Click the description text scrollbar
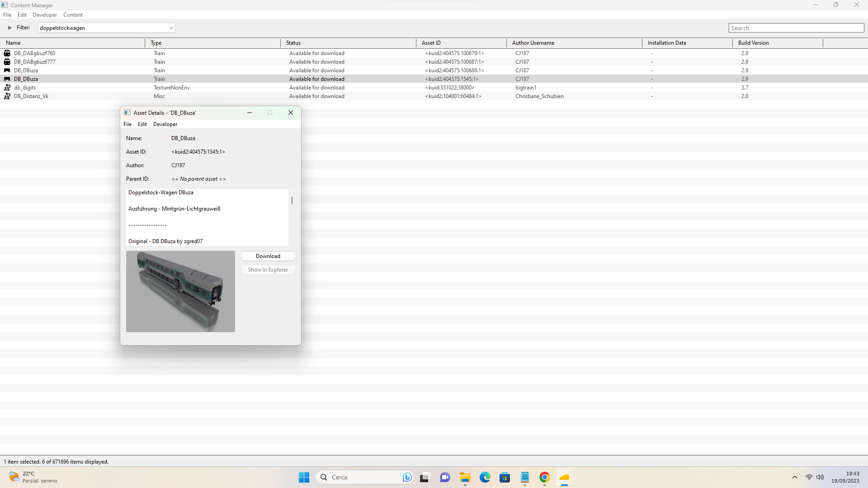The width and height of the screenshot is (868, 488). pos(292,200)
